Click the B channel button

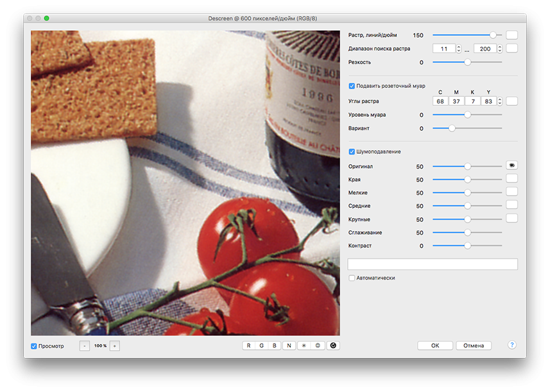pos(275,346)
